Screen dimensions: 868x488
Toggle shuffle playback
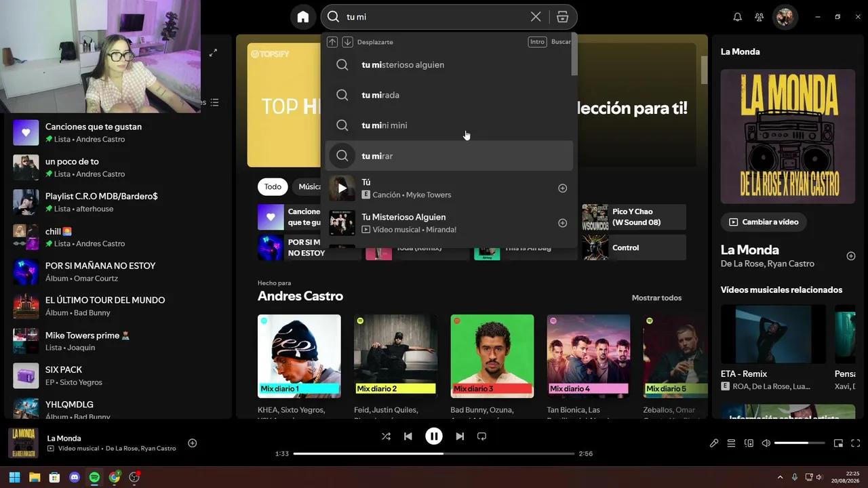click(386, 436)
